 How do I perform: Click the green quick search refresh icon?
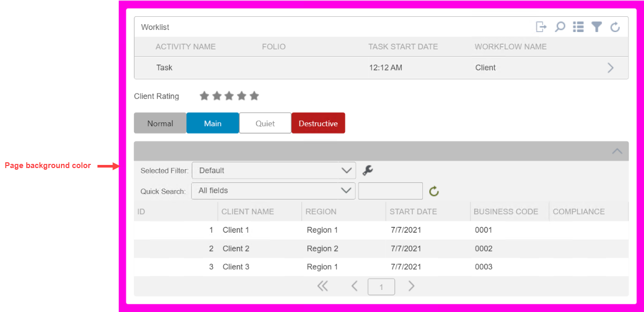coord(434,191)
